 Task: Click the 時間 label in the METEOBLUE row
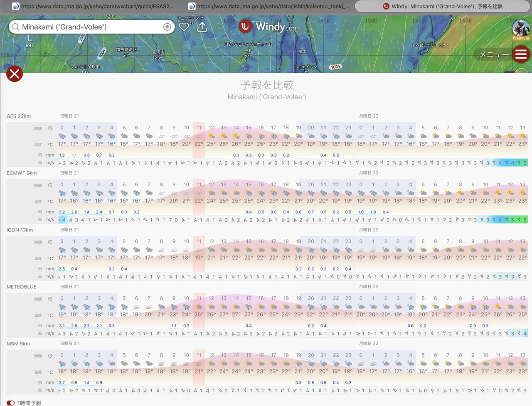[38, 299]
